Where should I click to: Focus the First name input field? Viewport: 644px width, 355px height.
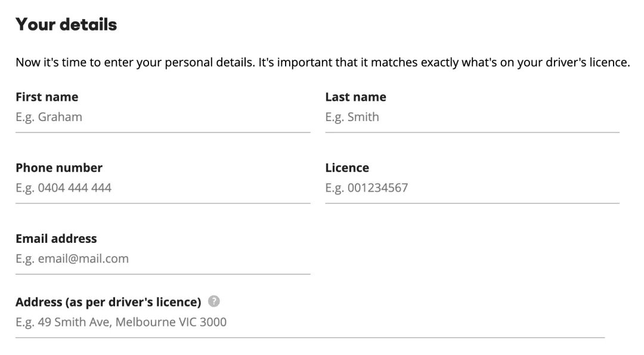pos(163,117)
